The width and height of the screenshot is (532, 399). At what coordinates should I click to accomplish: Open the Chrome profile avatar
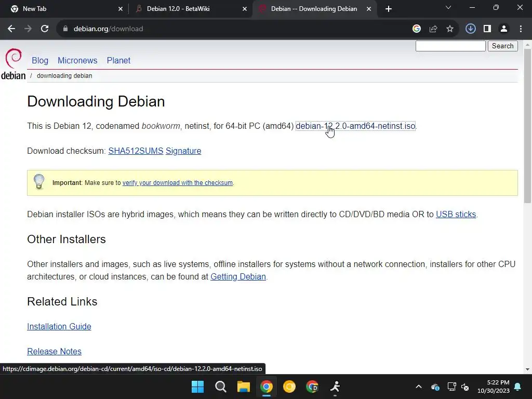pos(504,29)
